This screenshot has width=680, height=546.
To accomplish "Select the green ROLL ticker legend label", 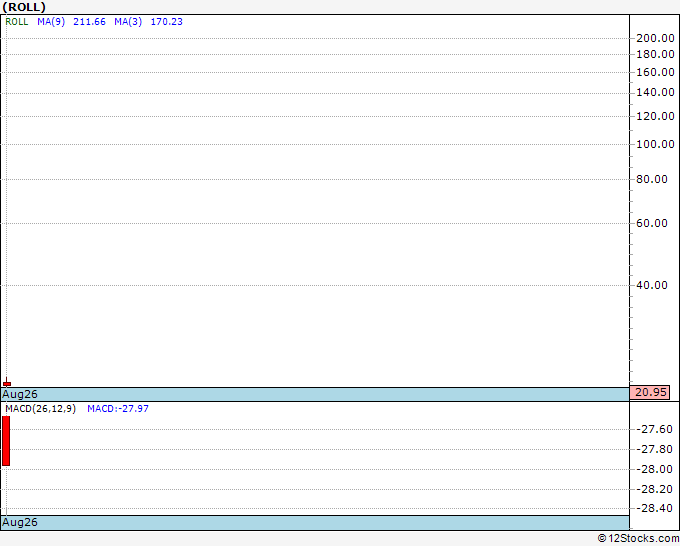I will 17,22.
